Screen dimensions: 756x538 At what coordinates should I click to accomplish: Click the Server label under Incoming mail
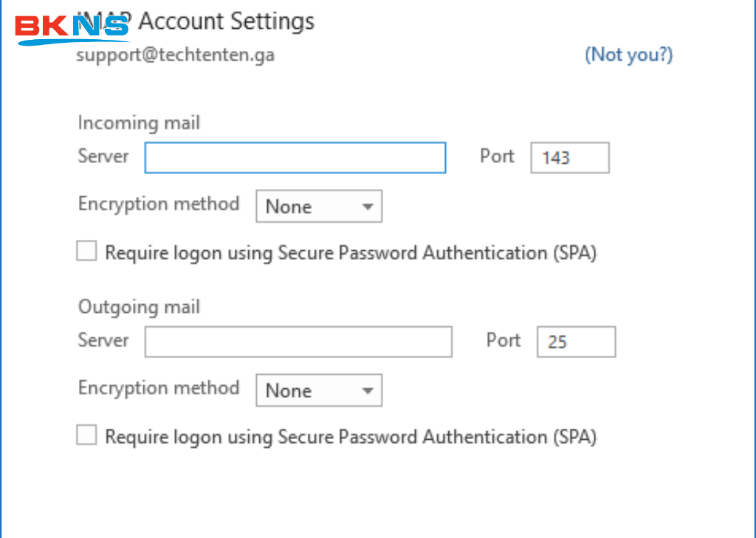[103, 156]
